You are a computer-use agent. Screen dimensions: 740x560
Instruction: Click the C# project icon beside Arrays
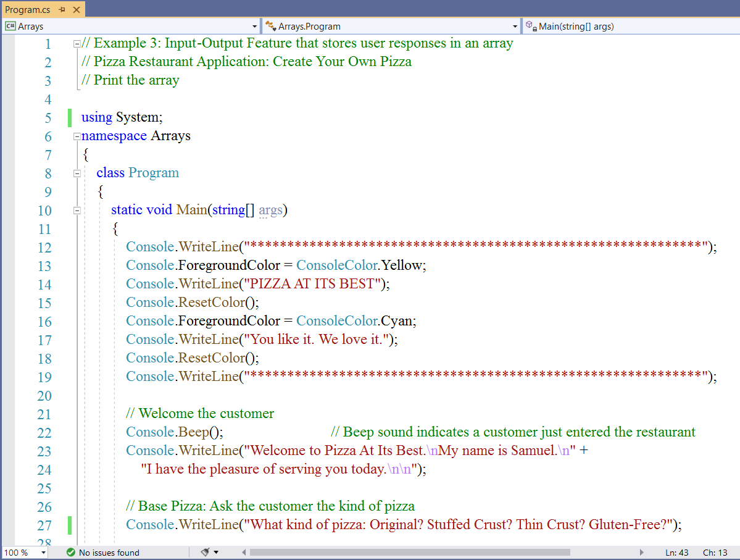pos(10,27)
